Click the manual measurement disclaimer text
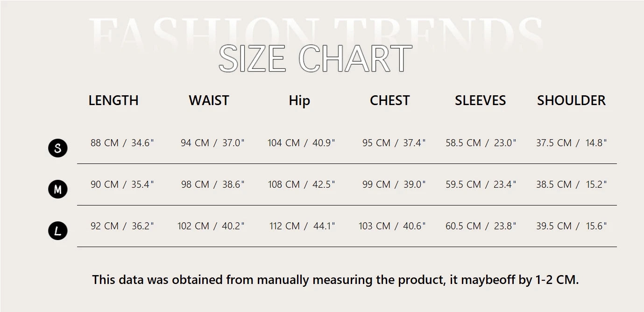 pyautogui.click(x=335, y=280)
